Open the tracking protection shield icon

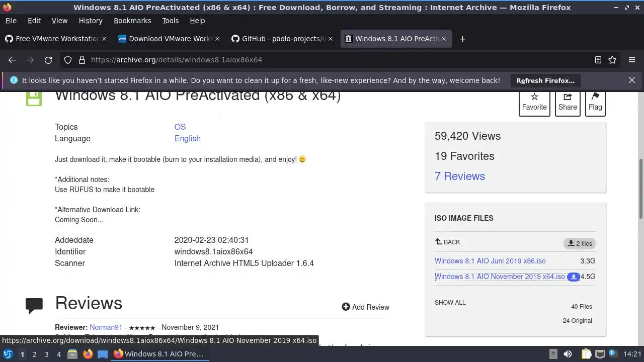click(68, 60)
